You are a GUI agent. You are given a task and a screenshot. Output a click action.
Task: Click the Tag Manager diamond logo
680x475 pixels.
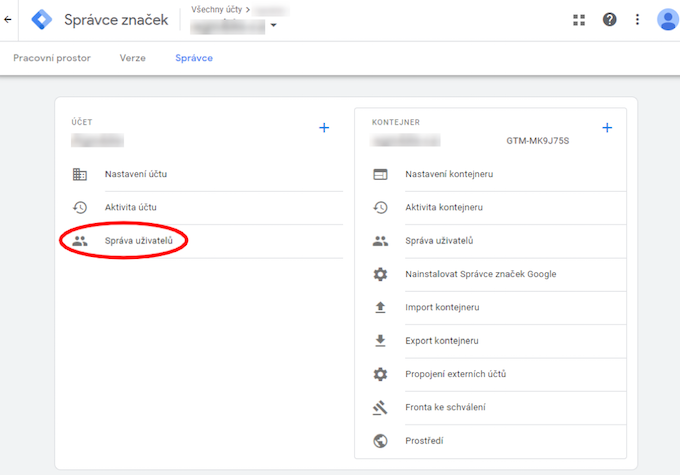(x=42, y=20)
